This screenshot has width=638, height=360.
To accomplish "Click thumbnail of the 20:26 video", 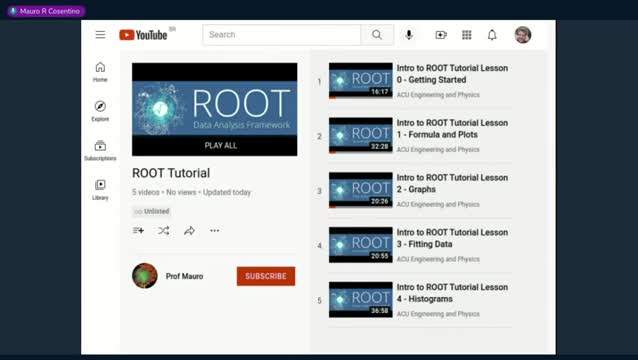I will (x=361, y=190).
